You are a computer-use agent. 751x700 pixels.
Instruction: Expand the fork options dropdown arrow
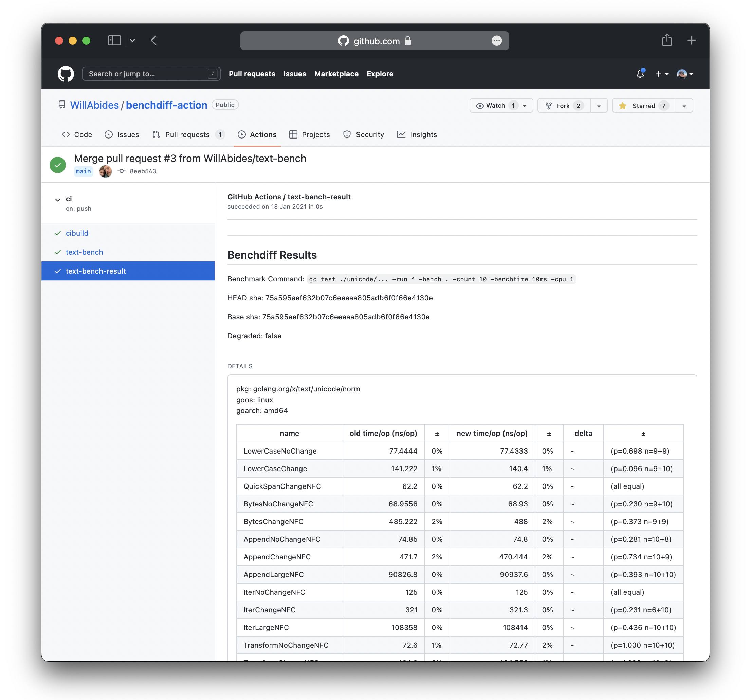click(599, 106)
